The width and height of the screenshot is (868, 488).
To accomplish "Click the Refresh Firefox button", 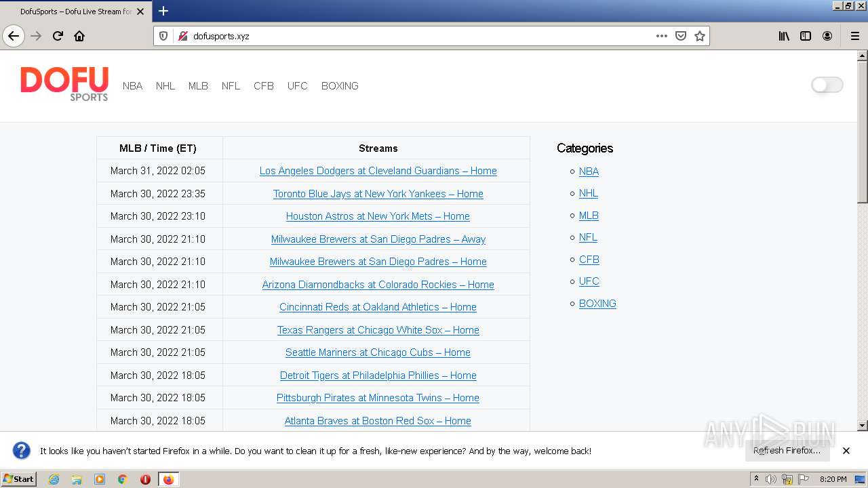I will point(787,451).
